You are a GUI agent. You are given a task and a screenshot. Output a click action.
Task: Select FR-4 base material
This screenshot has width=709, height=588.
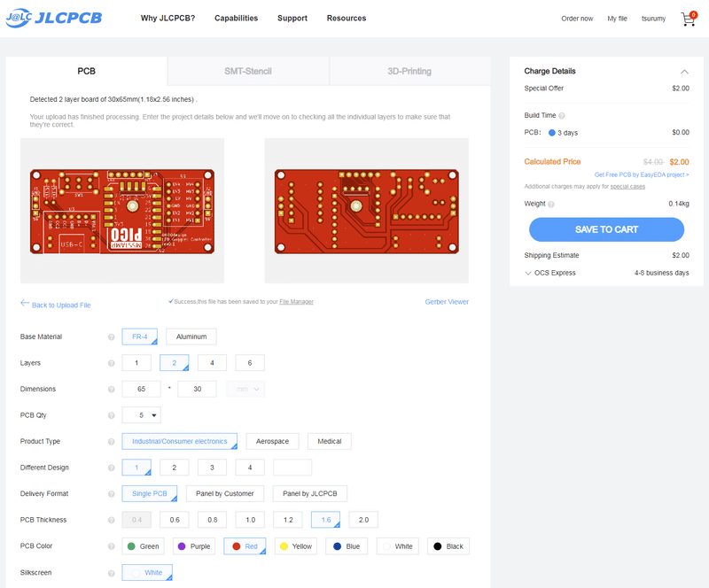pyautogui.click(x=140, y=337)
